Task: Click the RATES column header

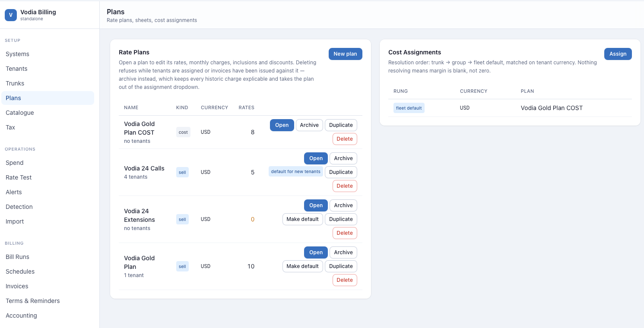Action: point(247,107)
